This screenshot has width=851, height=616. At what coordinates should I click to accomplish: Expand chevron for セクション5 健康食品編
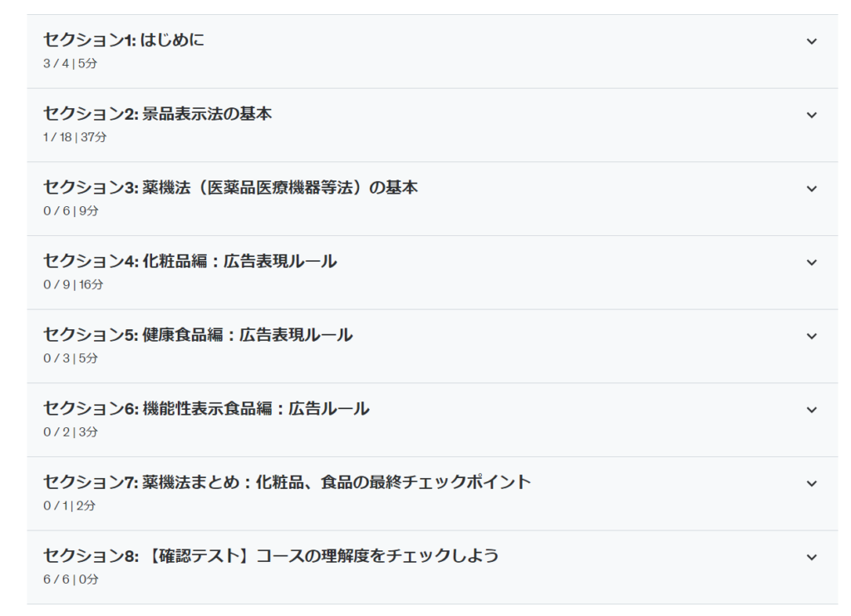click(812, 337)
